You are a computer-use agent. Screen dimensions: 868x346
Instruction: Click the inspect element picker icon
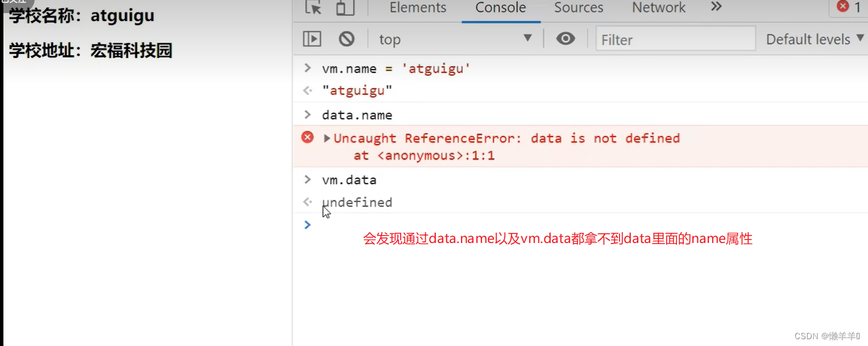coord(313,8)
